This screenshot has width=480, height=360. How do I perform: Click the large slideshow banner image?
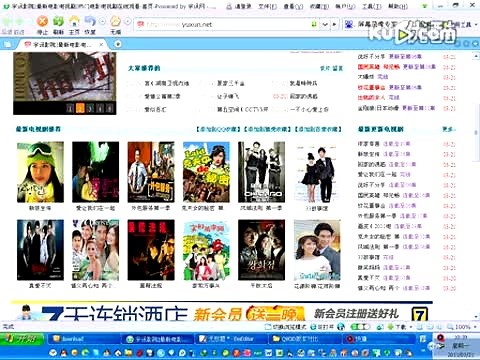65,77
